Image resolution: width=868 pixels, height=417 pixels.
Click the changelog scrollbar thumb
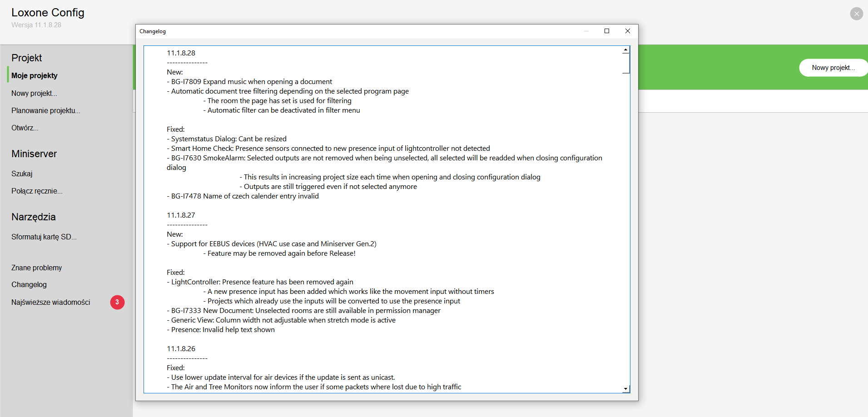(626, 64)
